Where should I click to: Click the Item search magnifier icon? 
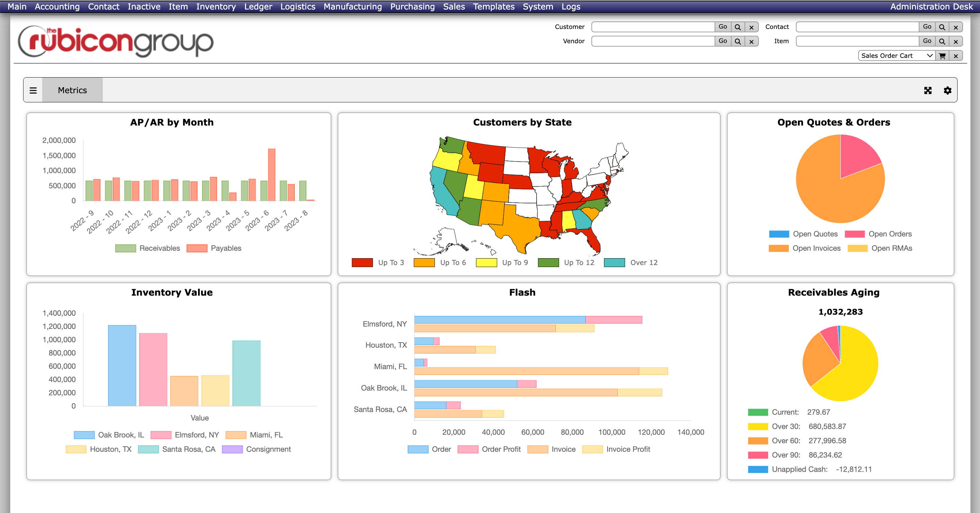pos(942,41)
